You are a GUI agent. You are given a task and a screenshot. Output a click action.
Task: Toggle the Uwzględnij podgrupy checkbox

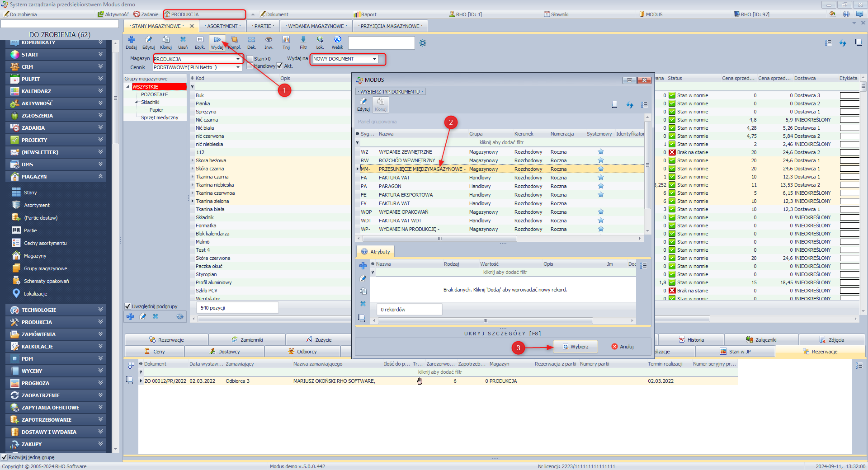tap(128, 306)
